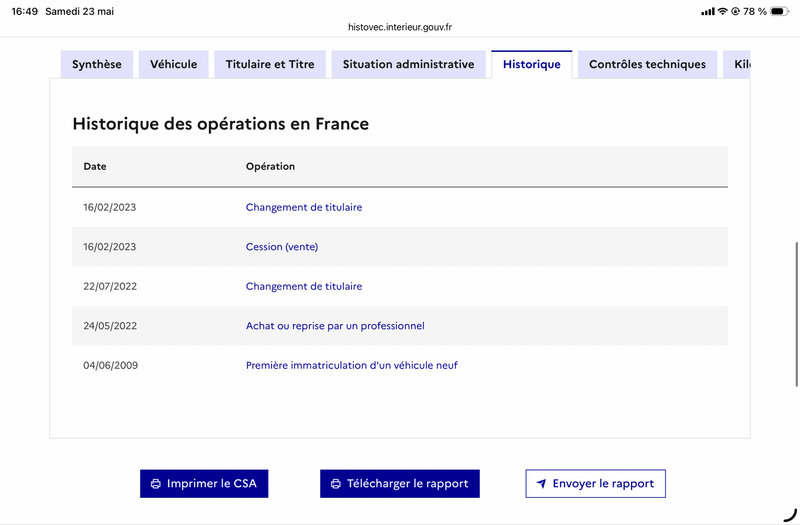800x525 pixels.
Task: Click the printer icon beside Télécharger le rapport
Action: tap(336, 484)
